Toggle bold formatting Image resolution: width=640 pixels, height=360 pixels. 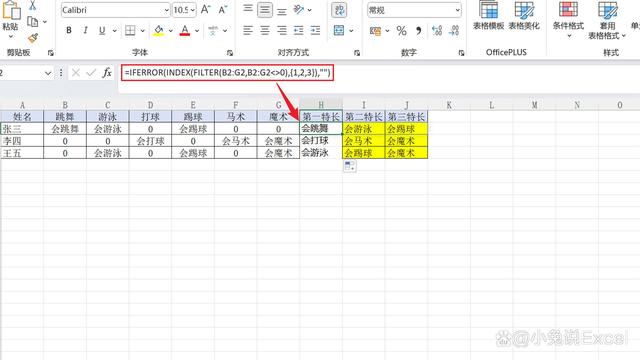click(69, 31)
